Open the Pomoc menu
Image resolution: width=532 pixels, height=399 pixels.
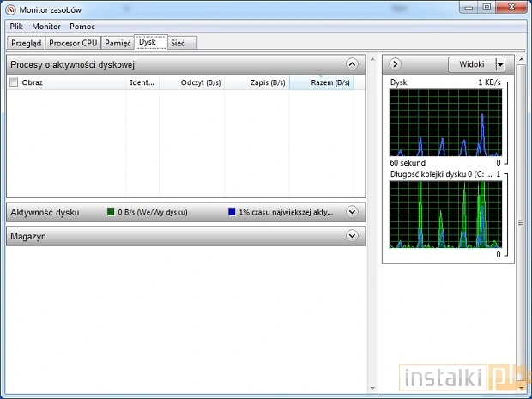(82, 27)
